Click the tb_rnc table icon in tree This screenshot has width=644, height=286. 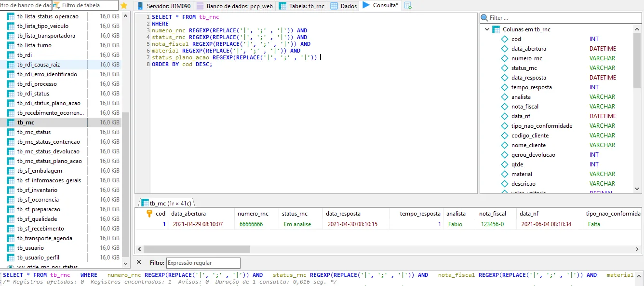[11, 123]
